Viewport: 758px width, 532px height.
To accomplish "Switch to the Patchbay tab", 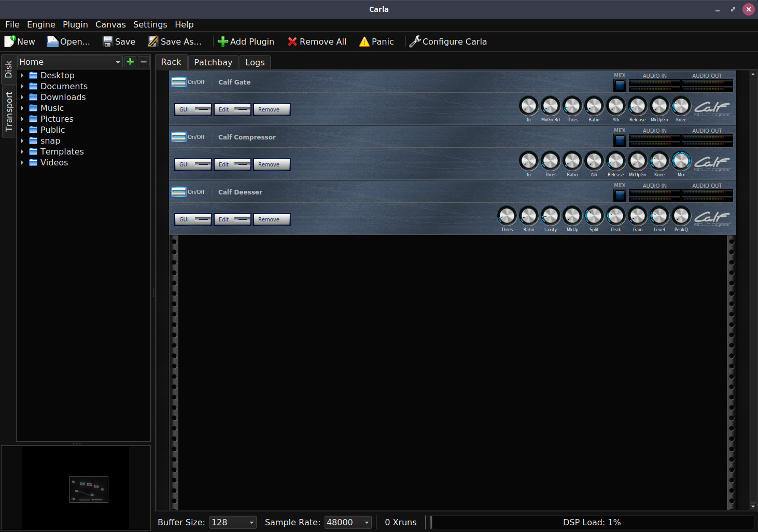I will (x=213, y=62).
